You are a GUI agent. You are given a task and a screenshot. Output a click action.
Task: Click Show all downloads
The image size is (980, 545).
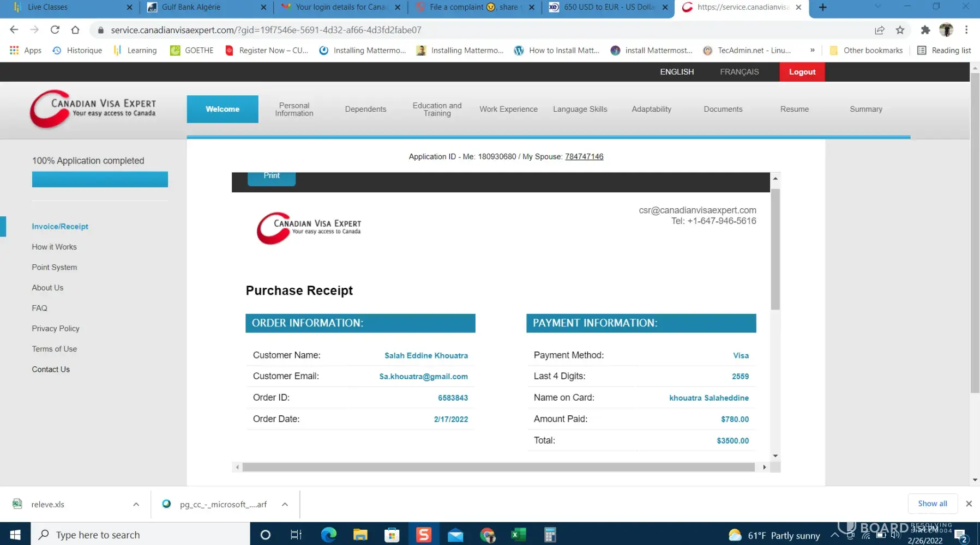tap(932, 504)
